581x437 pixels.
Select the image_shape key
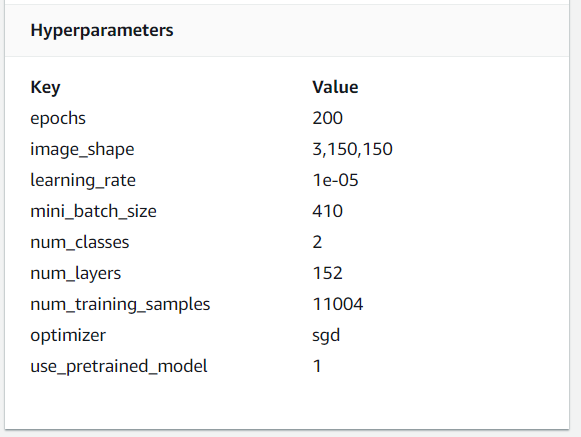click(x=82, y=150)
